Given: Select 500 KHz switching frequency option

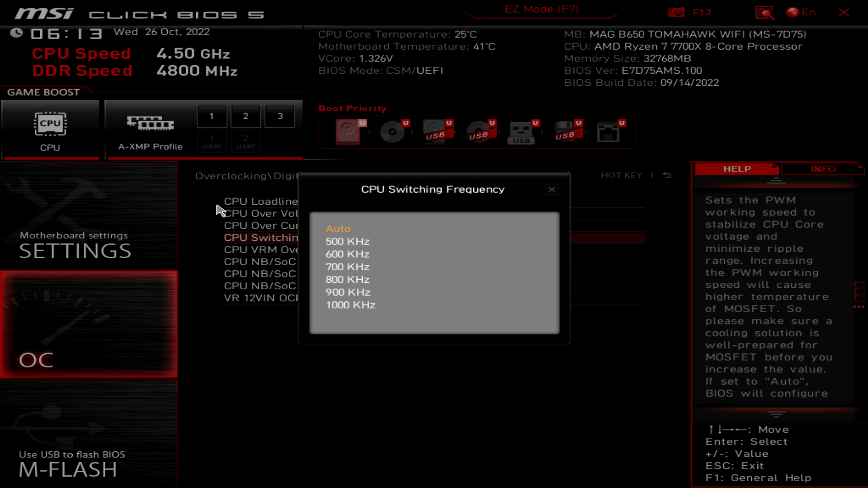Looking at the screenshot, I should [x=348, y=241].
